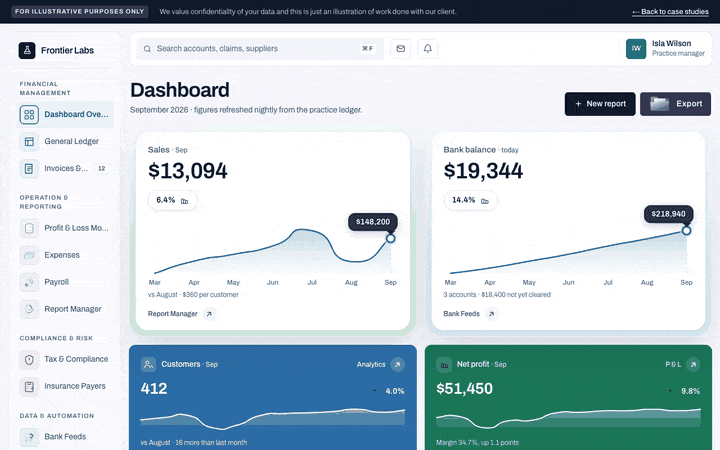Image resolution: width=720 pixels, height=450 pixels.
Task: Click the folder icon on Export button
Action: [659, 104]
